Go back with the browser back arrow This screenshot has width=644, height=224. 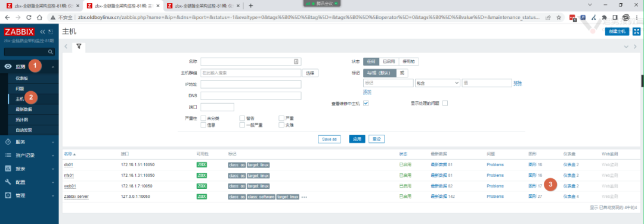click(x=7, y=18)
